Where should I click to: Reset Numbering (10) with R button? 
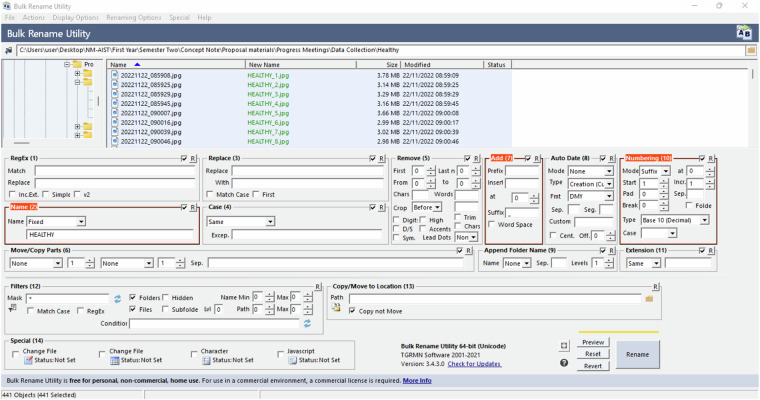(x=711, y=159)
